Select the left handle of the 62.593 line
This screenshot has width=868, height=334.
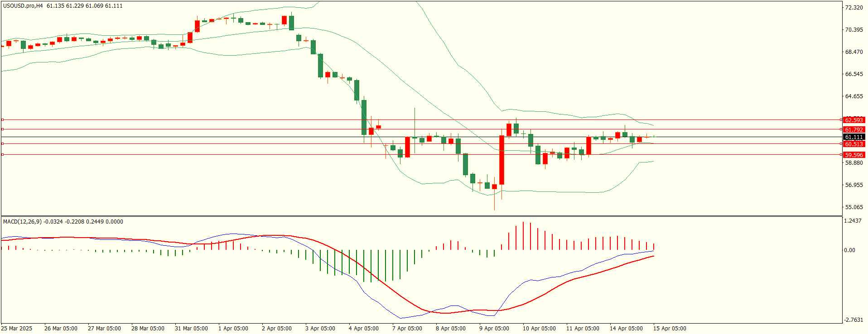point(2,120)
